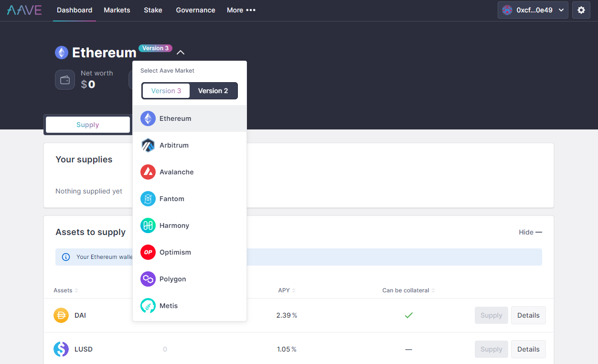Image resolution: width=598 pixels, height=364 pixels.
Task: Open the settings gear icon
Action: point(581,10)
